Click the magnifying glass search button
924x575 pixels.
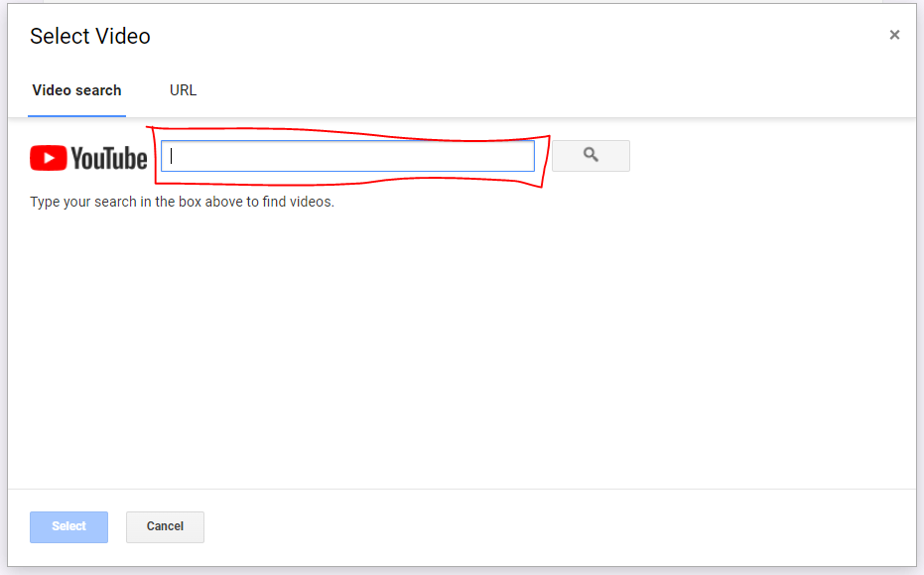point(591,156)
